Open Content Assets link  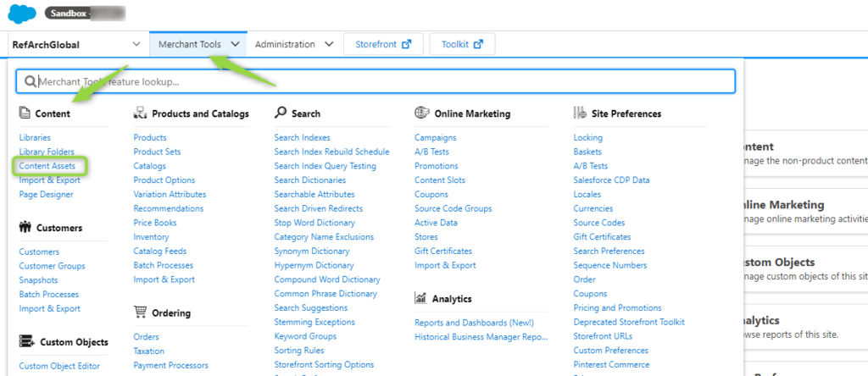[x=47, y=166]
